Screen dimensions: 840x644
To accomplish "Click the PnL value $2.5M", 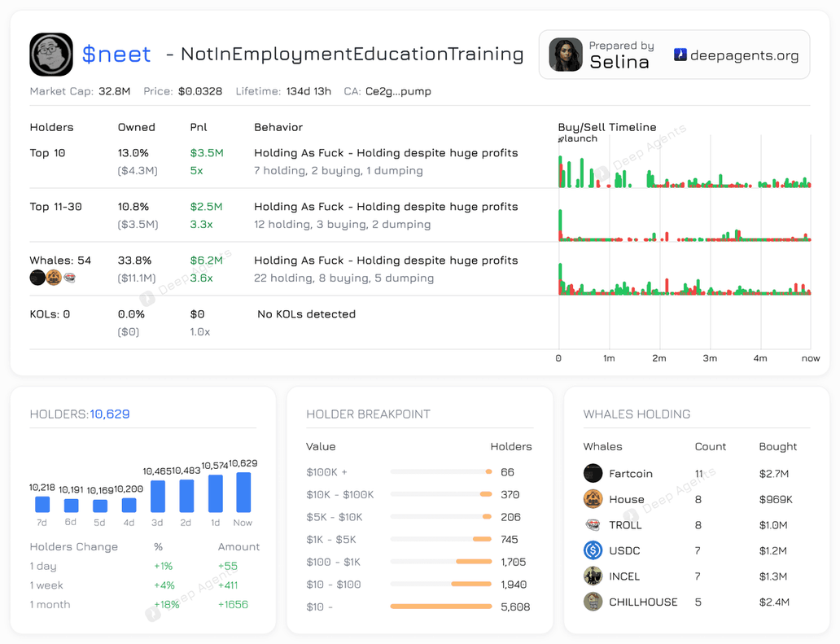I will click(x=206, y=207).
